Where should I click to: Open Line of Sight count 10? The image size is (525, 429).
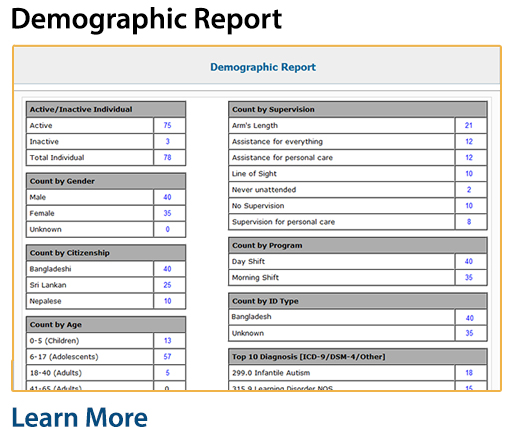click(469, 173)
